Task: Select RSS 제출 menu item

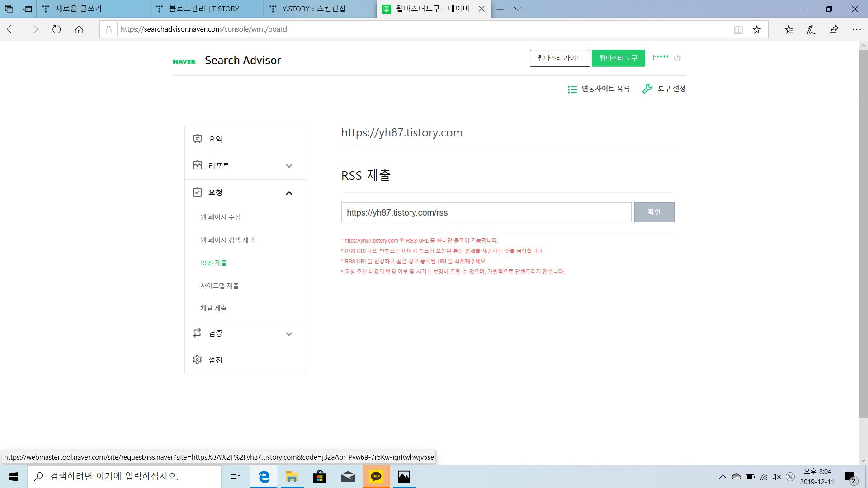Action: coord(213,263)
